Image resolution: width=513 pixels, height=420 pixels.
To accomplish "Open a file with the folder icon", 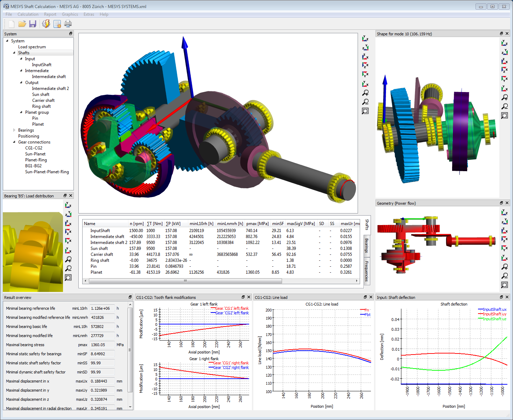I will point(22,24).
